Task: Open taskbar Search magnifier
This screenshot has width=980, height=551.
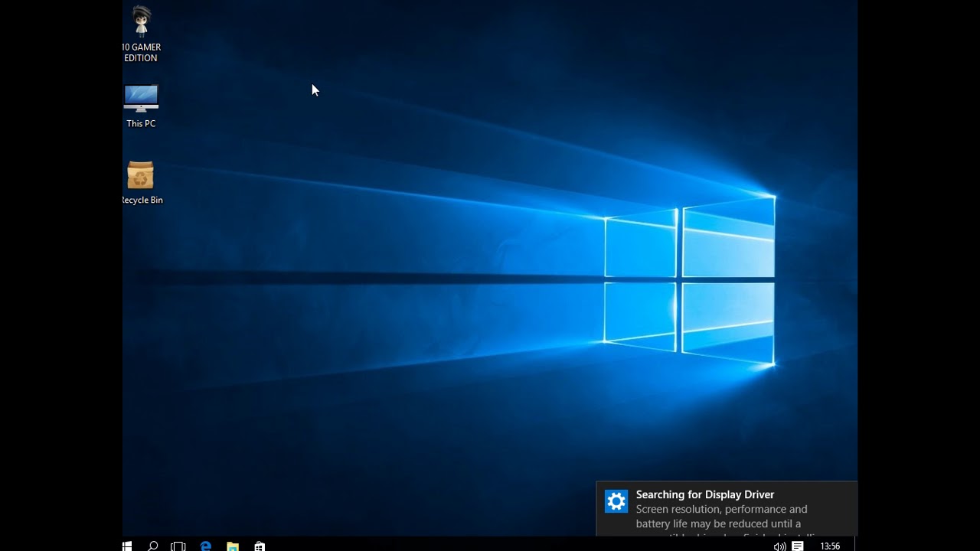Action: 152,546
